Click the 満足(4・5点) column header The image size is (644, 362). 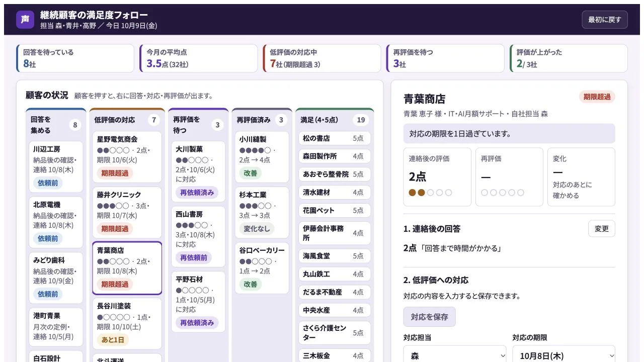click(335, 120)
